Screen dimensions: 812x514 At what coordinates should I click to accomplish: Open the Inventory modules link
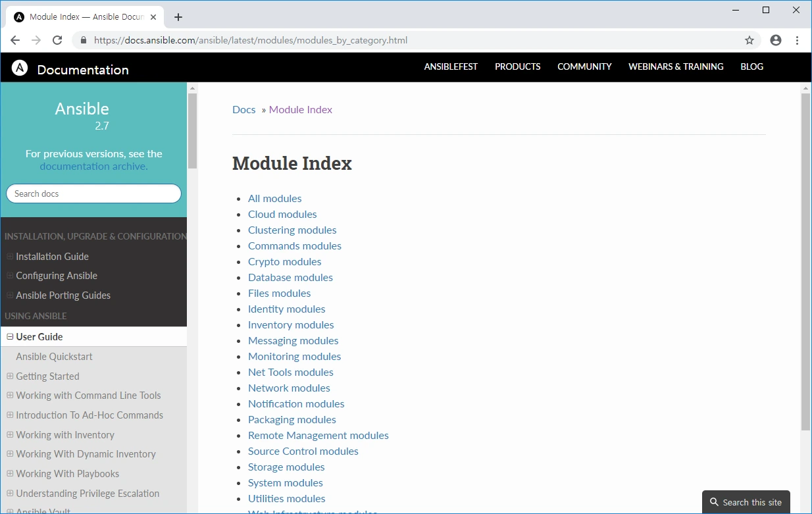tap(291, 324)
